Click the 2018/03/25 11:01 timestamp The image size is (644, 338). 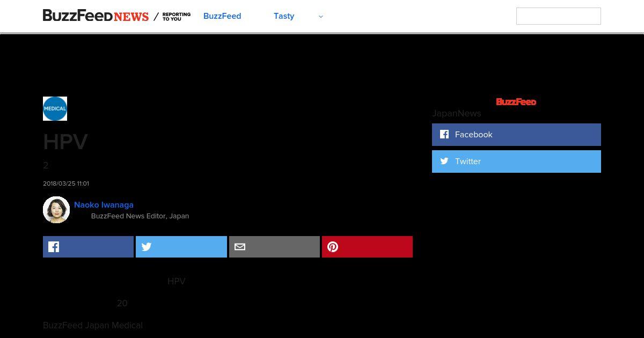click(66, 183)
